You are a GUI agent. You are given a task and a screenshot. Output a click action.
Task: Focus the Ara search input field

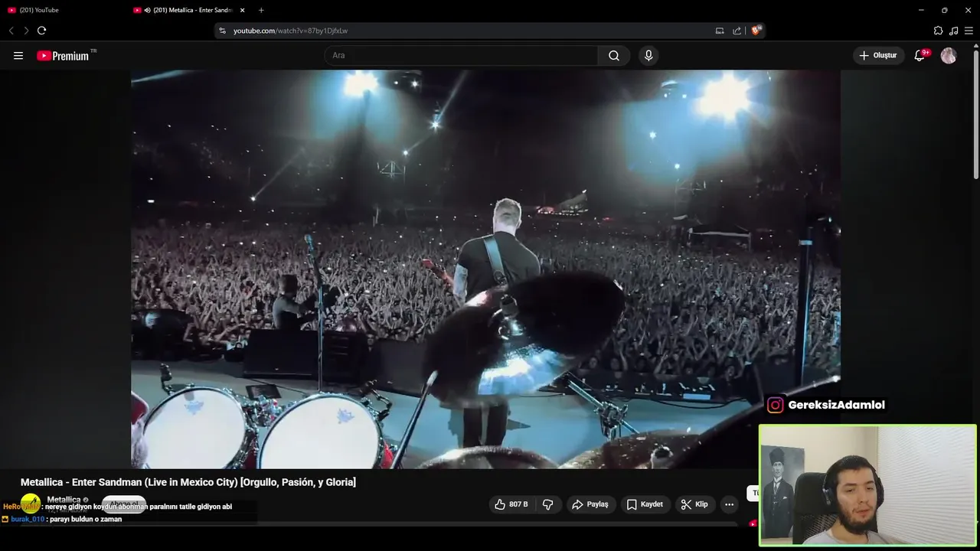(461, 56)
